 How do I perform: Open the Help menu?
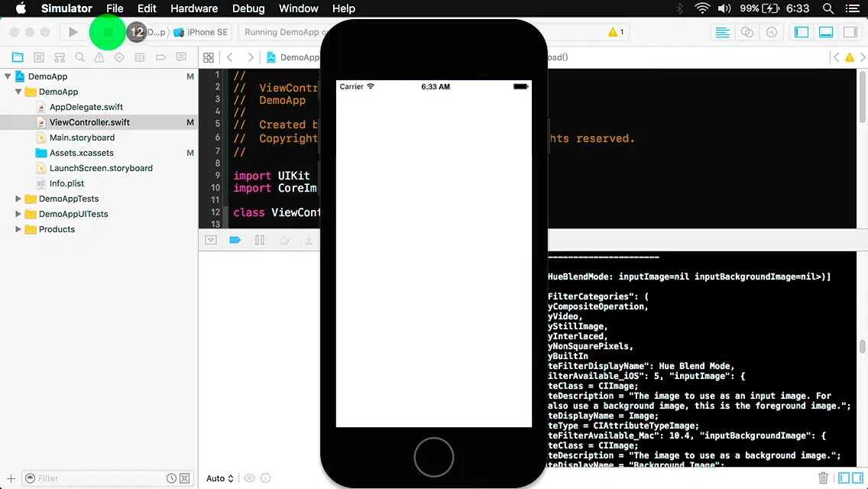[x=343, y=8]
